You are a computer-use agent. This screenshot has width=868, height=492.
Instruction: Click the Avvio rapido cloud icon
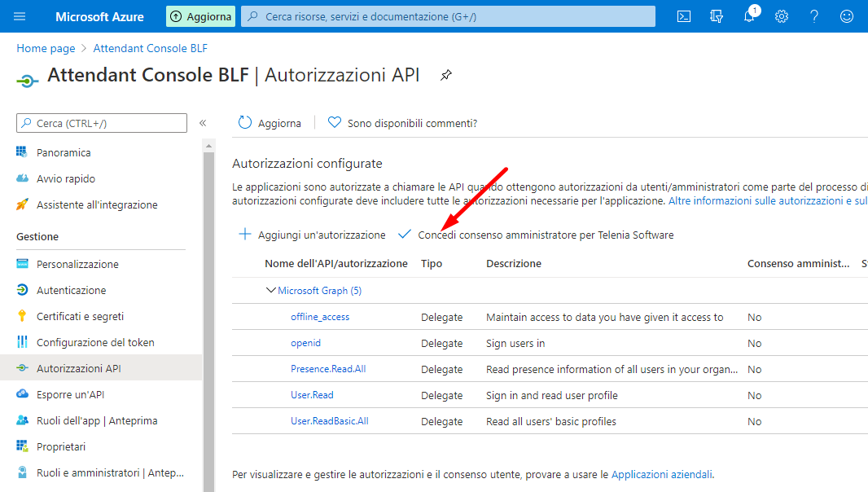22,178
